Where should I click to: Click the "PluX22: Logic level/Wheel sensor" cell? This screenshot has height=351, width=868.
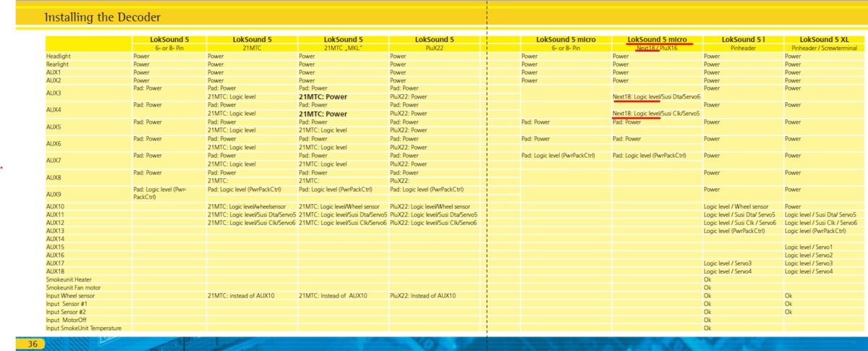click(x=430, y=206)
